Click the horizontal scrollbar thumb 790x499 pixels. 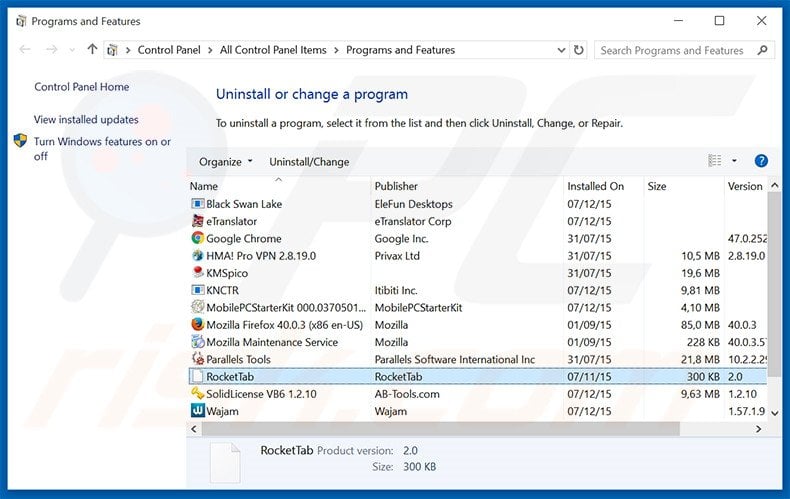pyautogui.click(x=441, y=429)
